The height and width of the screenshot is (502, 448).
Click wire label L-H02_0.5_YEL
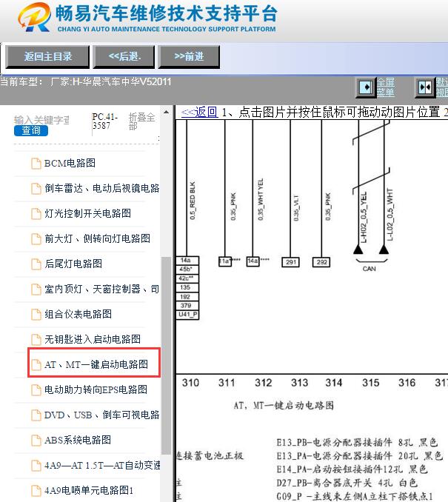[364, 218]
